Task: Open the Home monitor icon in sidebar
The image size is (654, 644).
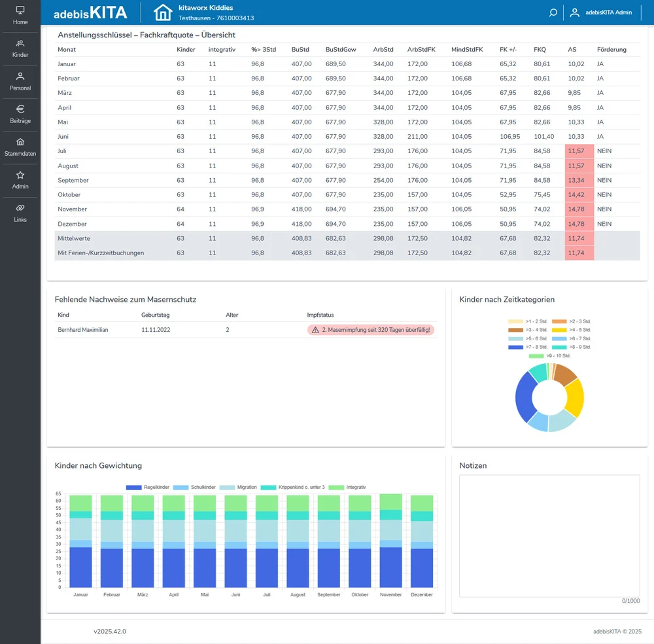Action: [20, 10]
